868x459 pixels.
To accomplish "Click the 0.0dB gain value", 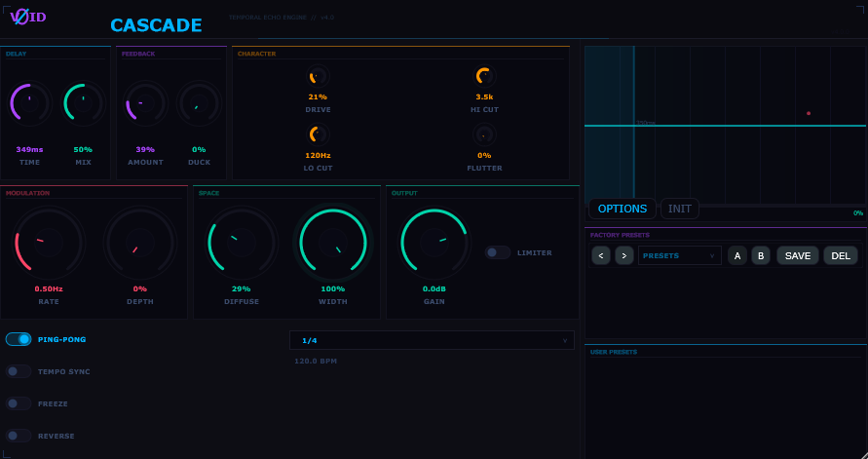I will [434, 288].
